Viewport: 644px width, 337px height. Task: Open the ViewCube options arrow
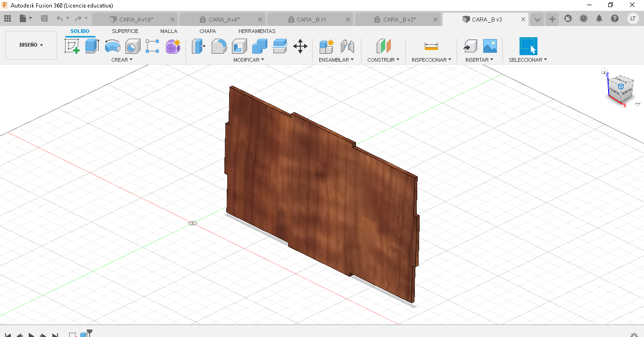pos(637,104)
